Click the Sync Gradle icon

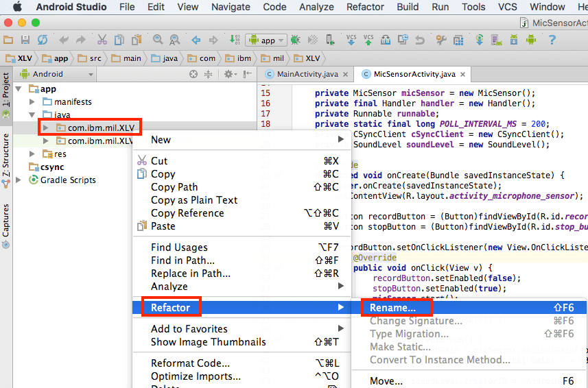click(479, 40)
